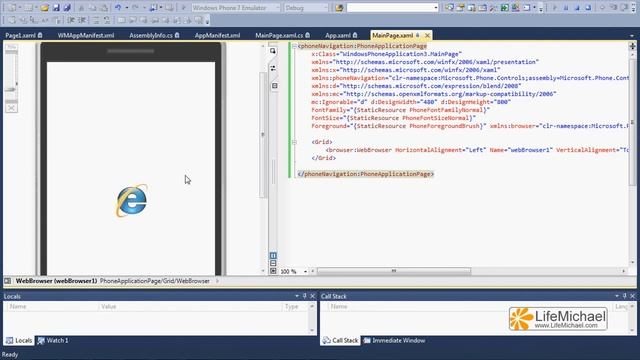The width and height of the screenshot is (640, 360).
Task: Select the Watch 1 tab
Action: coord(53,340)
